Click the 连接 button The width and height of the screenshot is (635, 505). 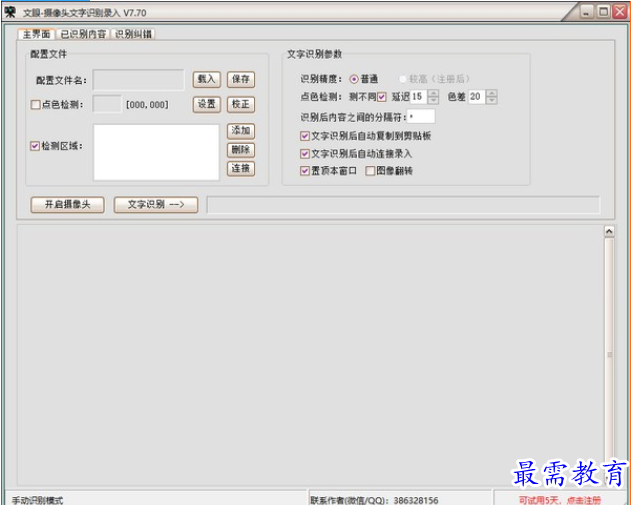point(241,168)
